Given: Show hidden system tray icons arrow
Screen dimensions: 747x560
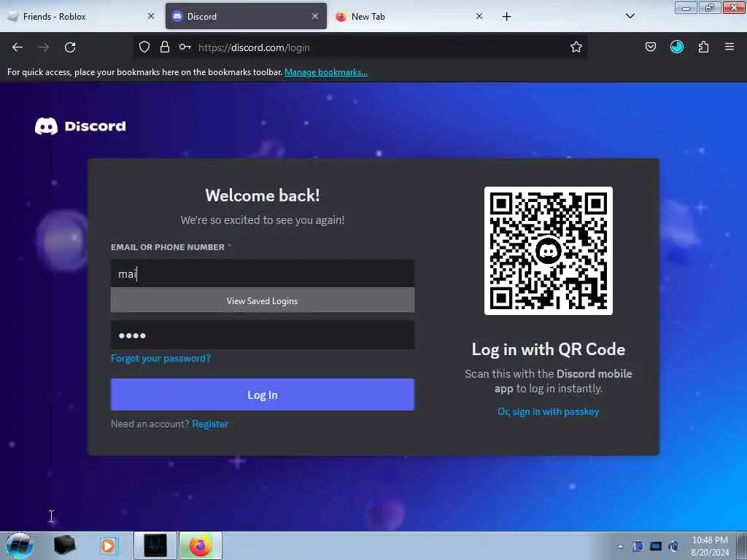Looking at the screenshot, I should 620,546.
